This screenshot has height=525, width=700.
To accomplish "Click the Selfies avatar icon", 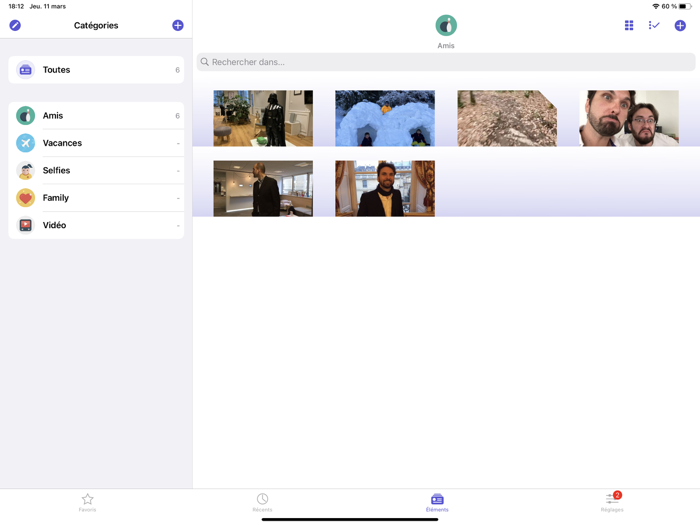I will (25, 170).
